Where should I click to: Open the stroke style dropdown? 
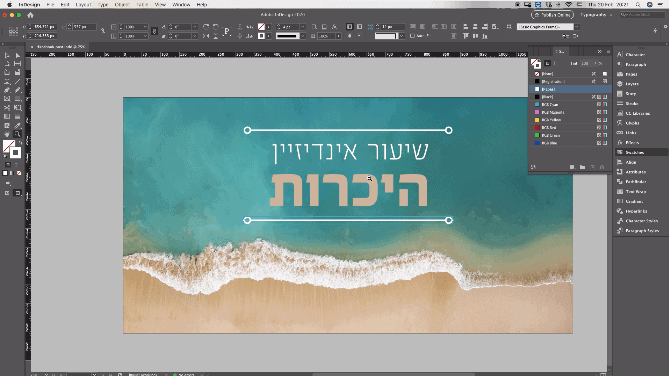pos(303,36)
